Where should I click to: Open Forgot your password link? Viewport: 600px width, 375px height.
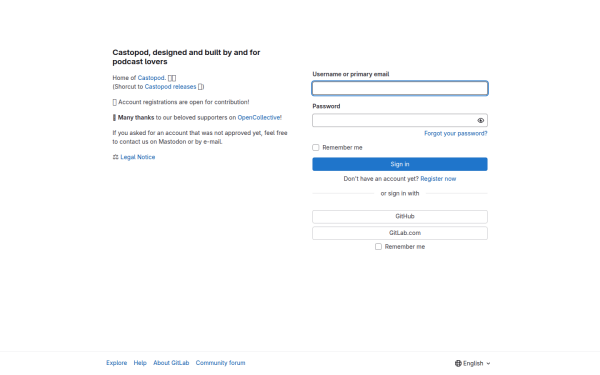tap(456, 133)
